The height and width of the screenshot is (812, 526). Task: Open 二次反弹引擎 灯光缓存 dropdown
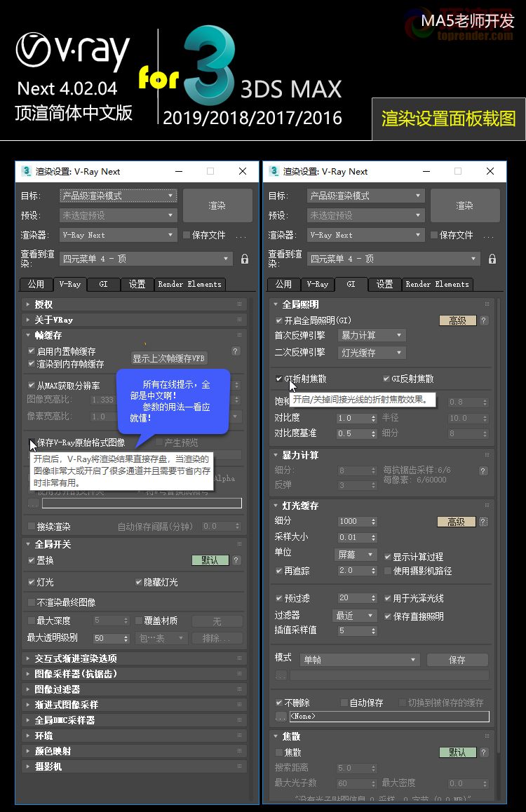[x=371, y=353]
